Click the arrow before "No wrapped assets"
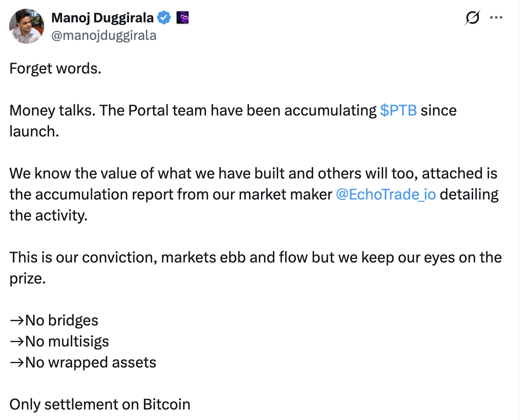 (17, 363)
